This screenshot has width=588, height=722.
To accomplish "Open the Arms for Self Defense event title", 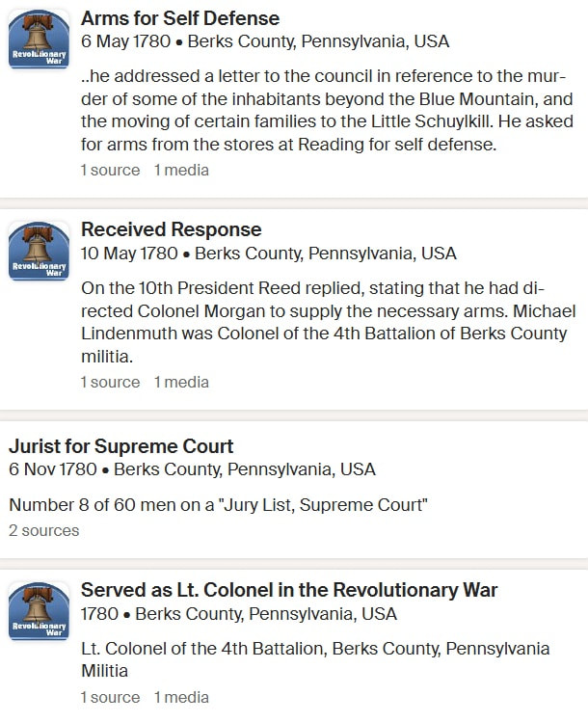I will coord(180,18).
